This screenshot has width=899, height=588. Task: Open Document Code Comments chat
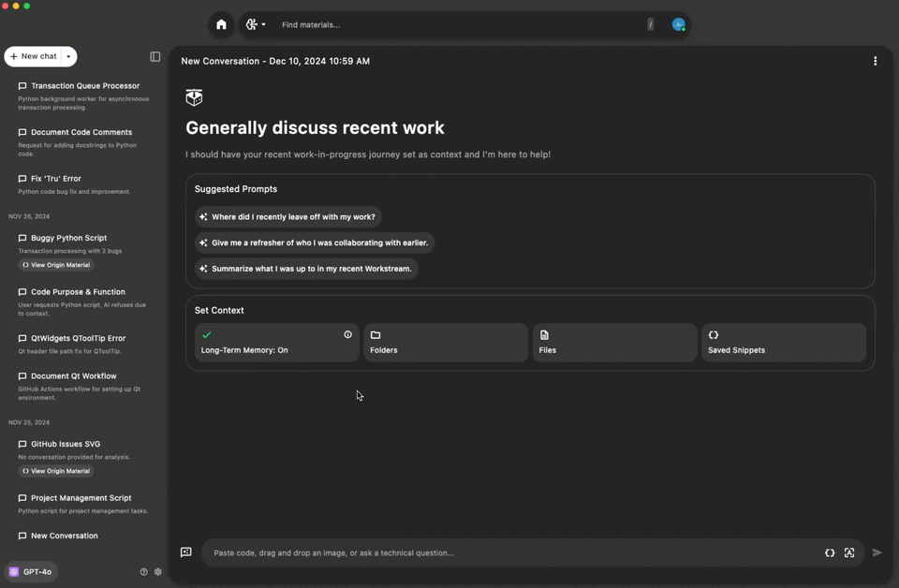(x=83, y=142)
